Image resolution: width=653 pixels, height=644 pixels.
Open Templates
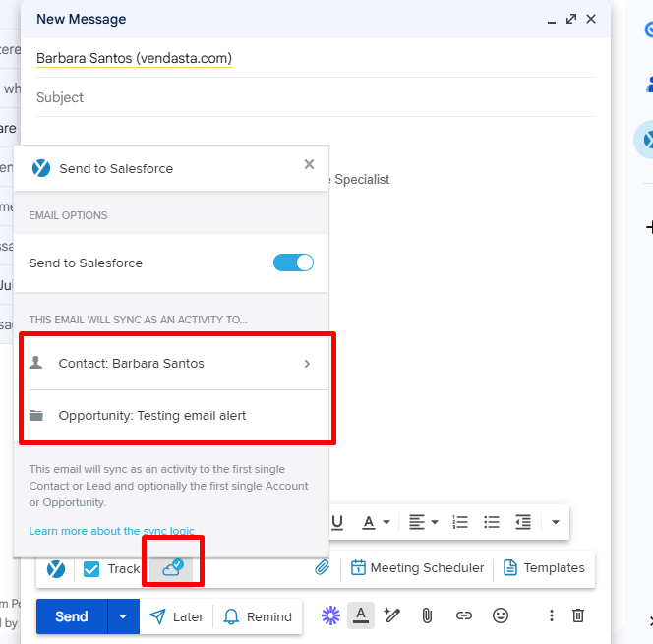pos(544,568)
